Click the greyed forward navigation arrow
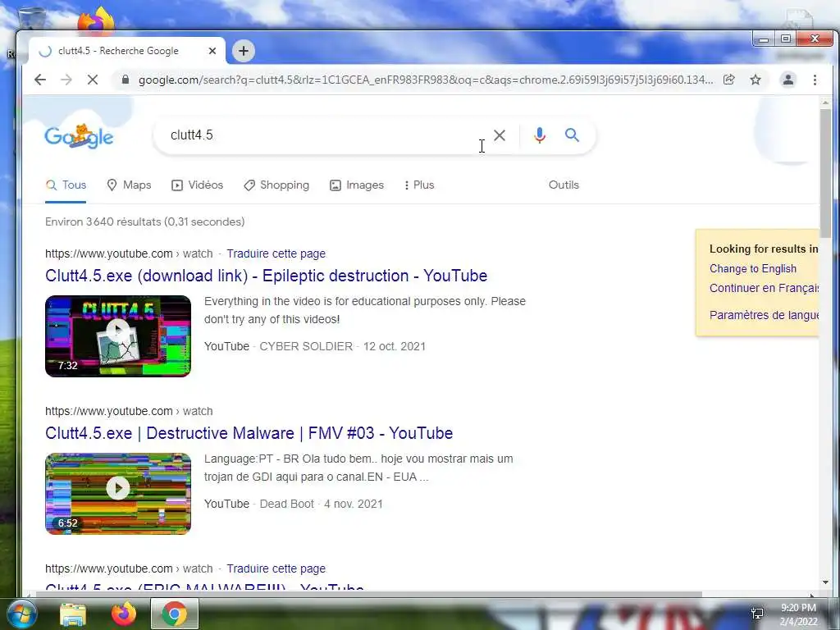The width and height of the screenshot is (840, 630). (66, 80)
